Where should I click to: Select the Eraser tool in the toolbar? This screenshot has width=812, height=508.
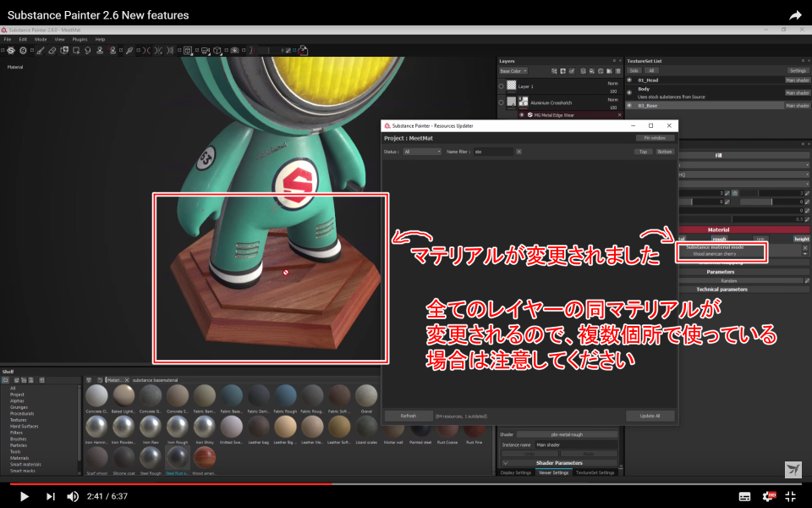click(52, 50)
